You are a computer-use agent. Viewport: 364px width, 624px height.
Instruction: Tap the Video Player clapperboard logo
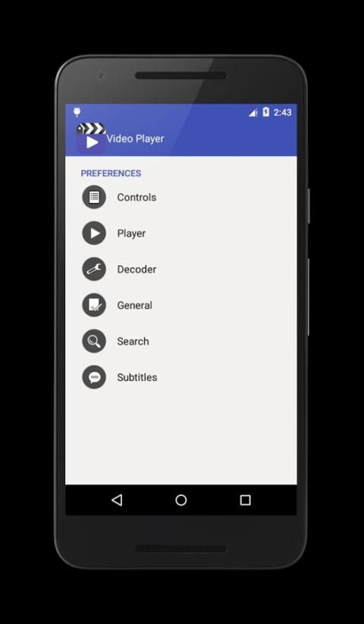[x=91, y=138]
